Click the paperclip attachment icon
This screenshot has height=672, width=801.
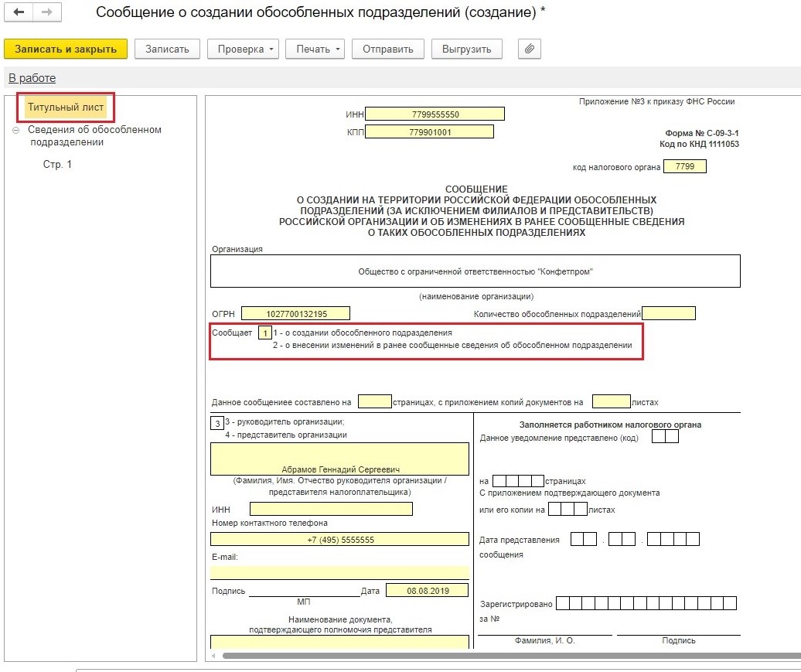coord(530,49)
